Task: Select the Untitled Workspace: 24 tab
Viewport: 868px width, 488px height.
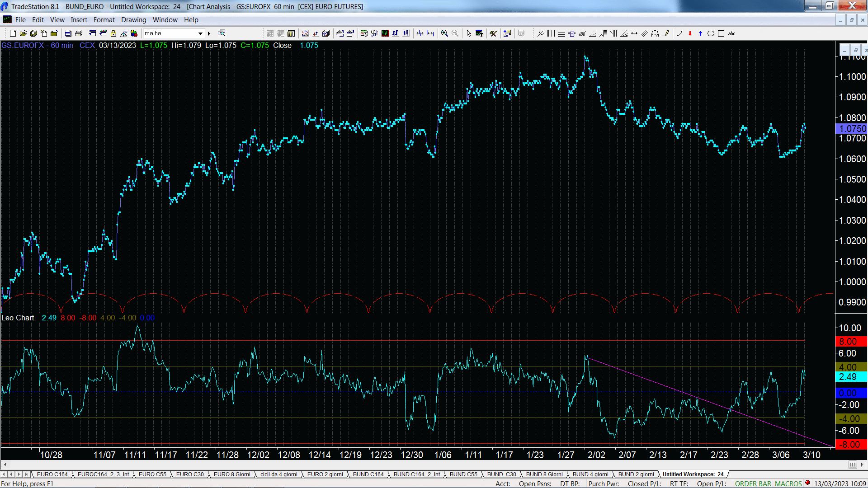Action: tap(693, 474)
